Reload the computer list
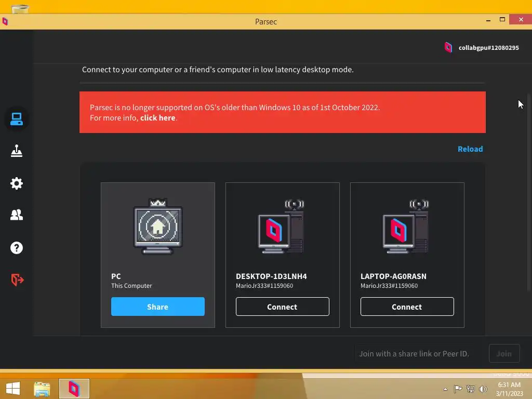532x399 pixels. (x=470, y=149)
